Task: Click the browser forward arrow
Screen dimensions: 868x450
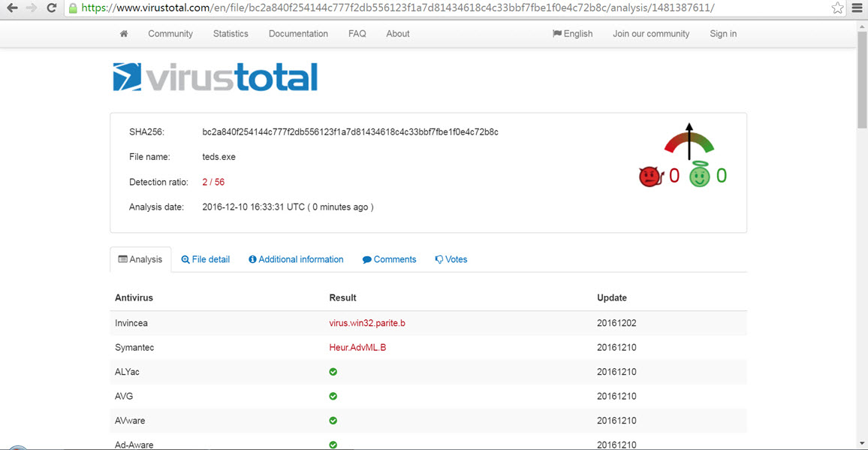Action: [x=32, y=8]
